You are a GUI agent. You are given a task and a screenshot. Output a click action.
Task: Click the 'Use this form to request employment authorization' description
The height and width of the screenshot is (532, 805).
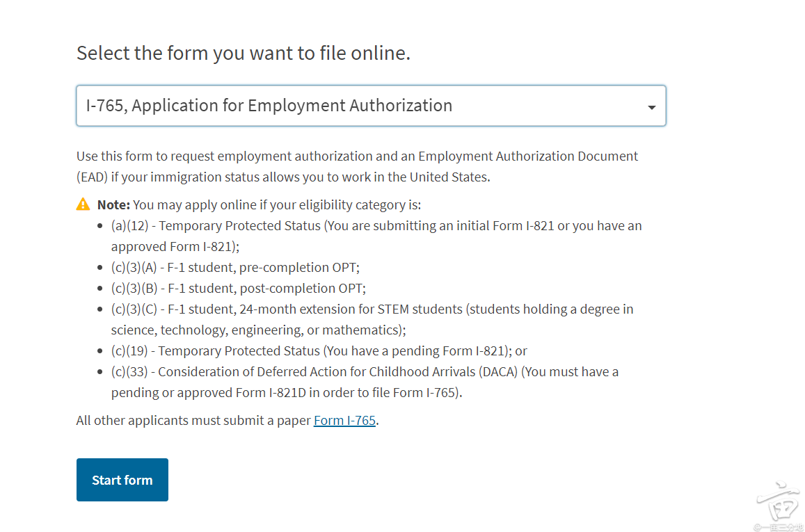pyautogui.click(x=358, y=166)
